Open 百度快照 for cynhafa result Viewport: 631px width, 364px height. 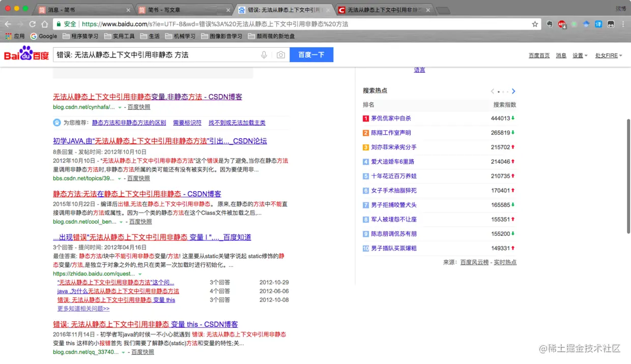[x=139, y=107]
